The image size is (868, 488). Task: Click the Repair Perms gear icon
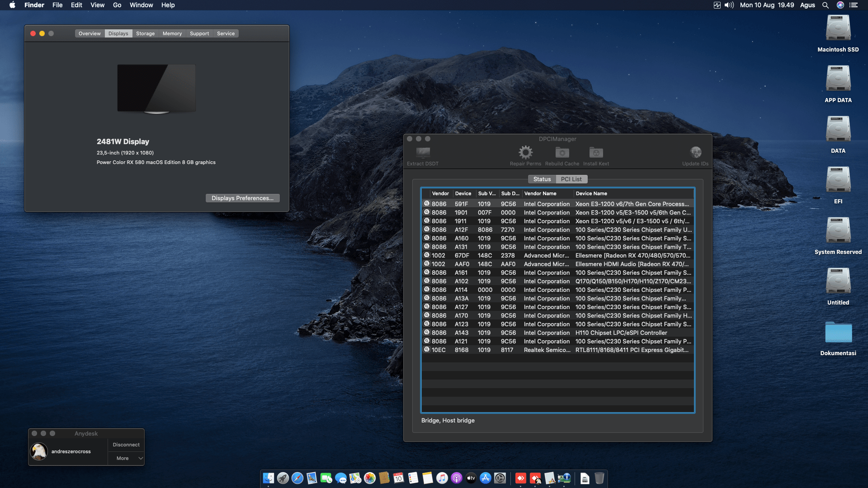tap(525, 152)
